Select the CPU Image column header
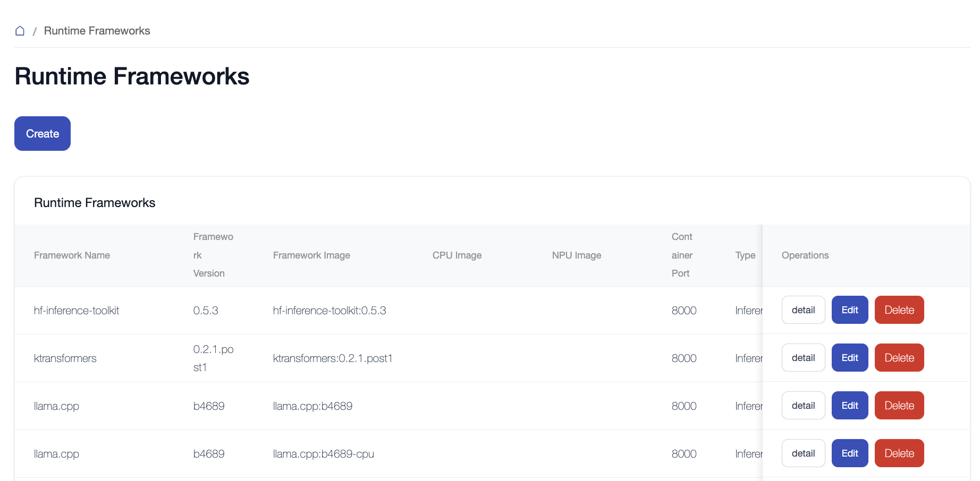Image resolution: width=980 pixels, height=481 pixels. click(x=457, y=255)
